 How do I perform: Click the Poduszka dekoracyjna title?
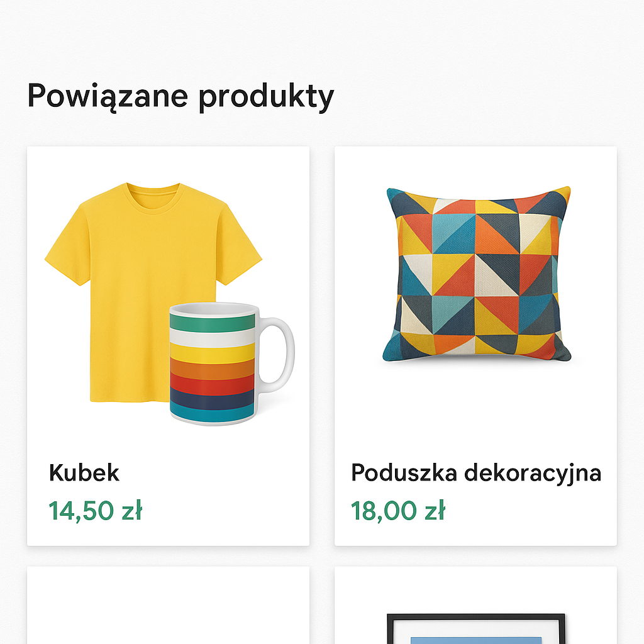475,472
